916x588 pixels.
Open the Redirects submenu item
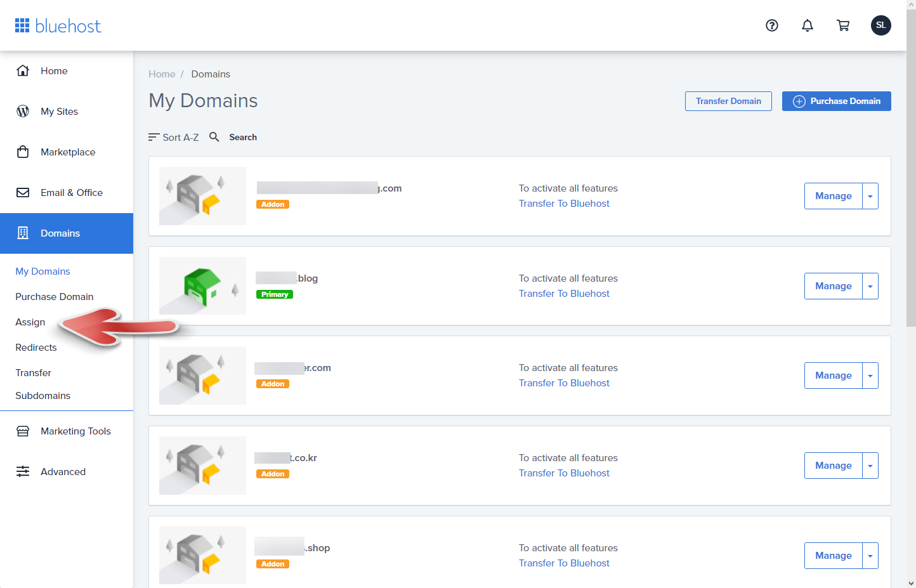pos(36,348)
